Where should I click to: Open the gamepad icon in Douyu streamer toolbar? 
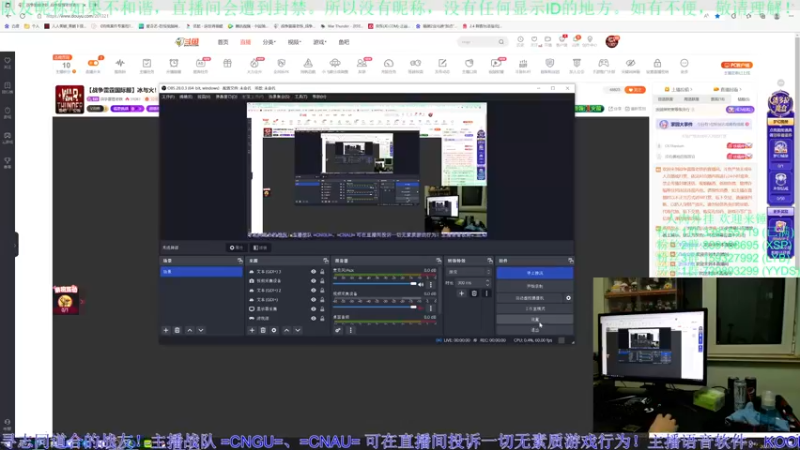[x=604, y=63]
